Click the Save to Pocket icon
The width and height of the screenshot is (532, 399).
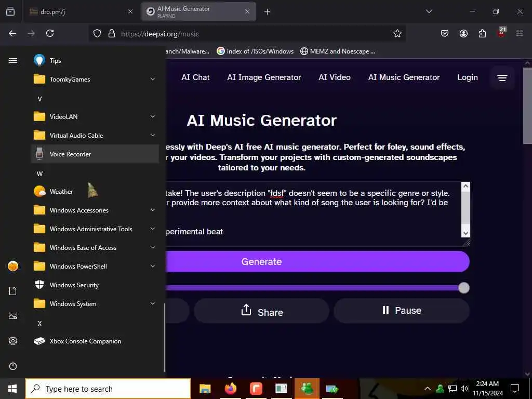445,33
